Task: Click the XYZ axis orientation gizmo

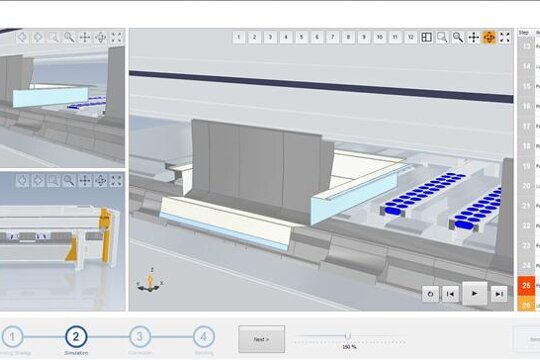Action: tap(150, 280)
